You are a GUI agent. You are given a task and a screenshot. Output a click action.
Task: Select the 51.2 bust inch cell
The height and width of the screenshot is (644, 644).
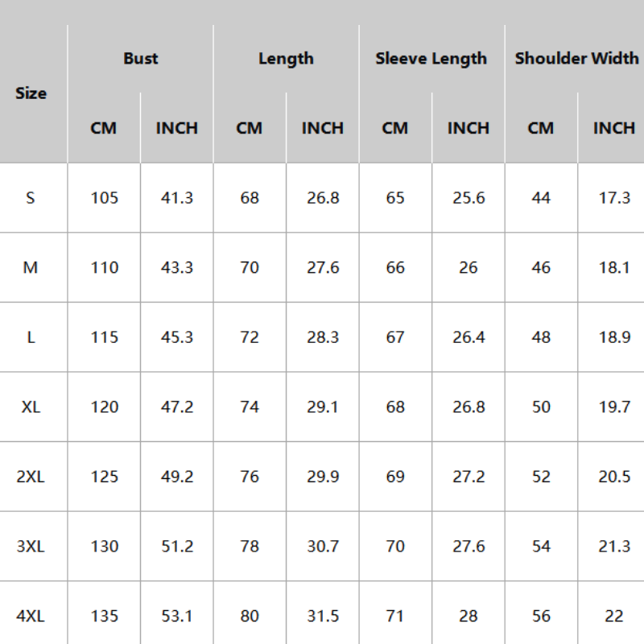[x=177, y=547]
